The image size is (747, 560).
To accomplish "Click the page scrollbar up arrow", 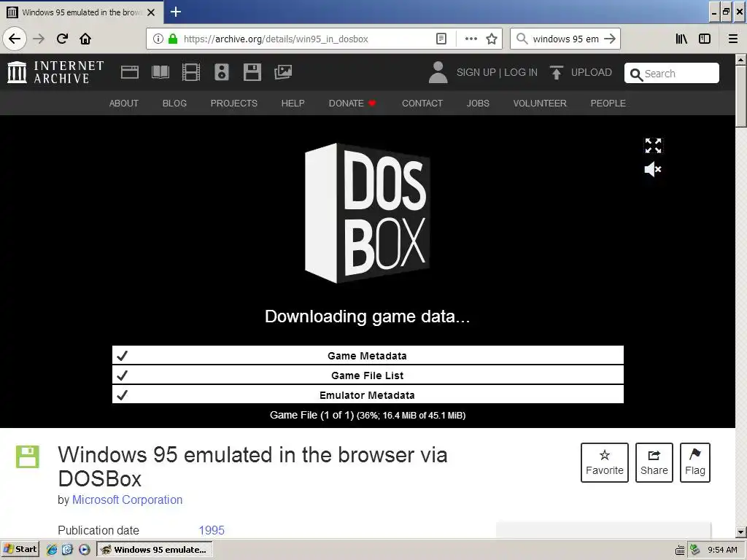I will pyautogui.click(x=741, y=60).
